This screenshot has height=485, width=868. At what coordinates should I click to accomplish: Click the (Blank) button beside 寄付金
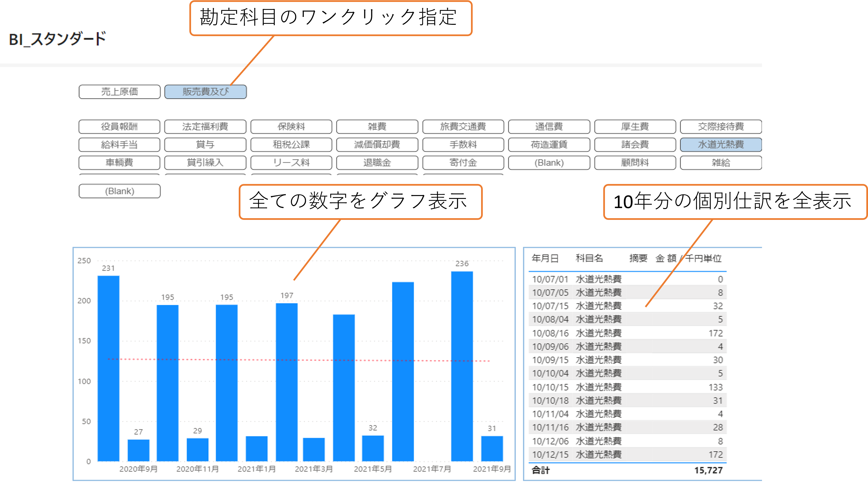pyautogui.click(x=549, y=163)
